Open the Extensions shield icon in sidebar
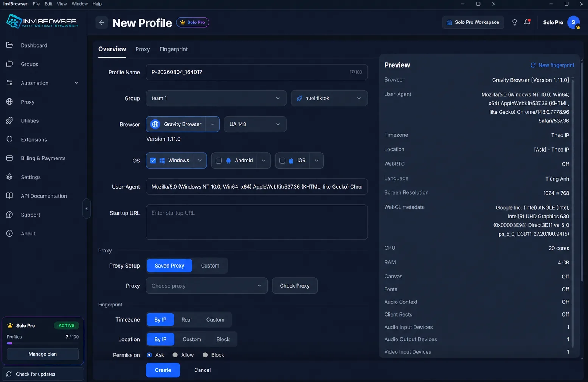 point(10,139)
